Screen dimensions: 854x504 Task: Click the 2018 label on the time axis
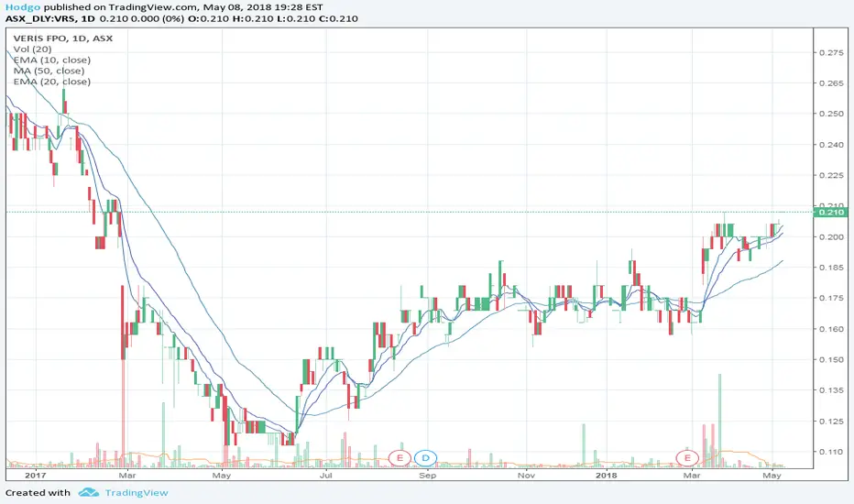(x=607, y=475)
